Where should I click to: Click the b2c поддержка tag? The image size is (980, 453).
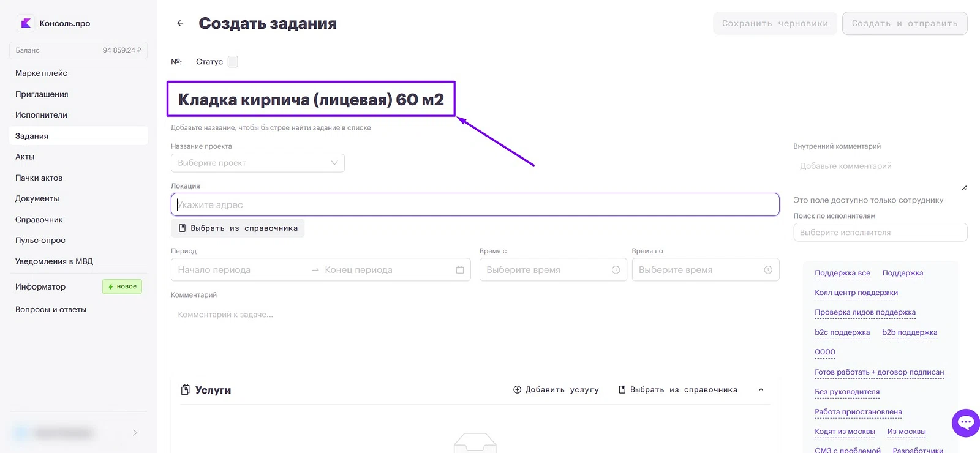842,332
